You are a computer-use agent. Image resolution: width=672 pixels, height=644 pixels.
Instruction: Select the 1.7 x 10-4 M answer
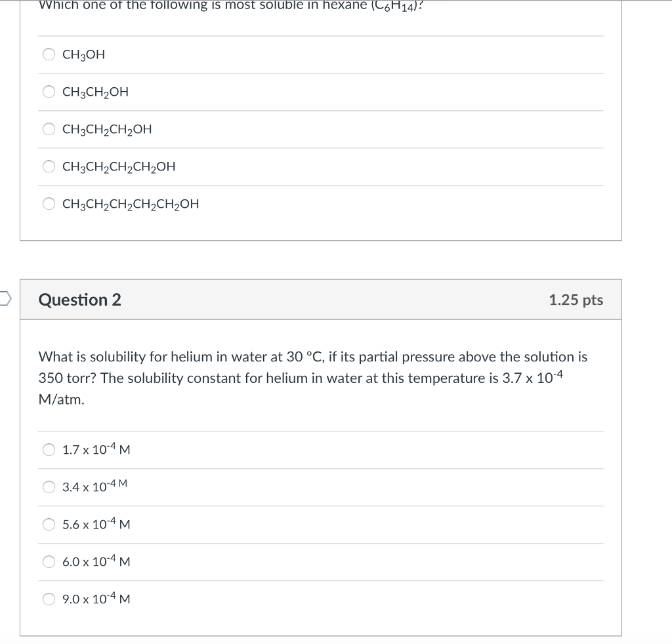49,450
